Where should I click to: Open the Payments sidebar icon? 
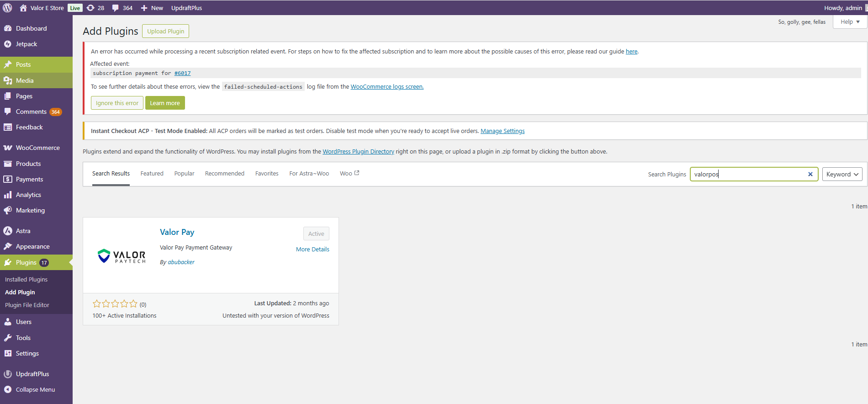click(8, 179)
